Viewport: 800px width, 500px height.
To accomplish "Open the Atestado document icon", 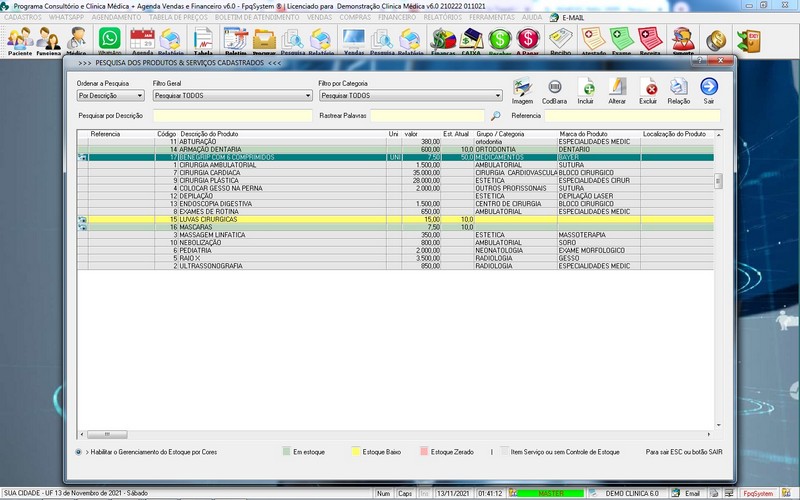I will click(x=593, y=40).
